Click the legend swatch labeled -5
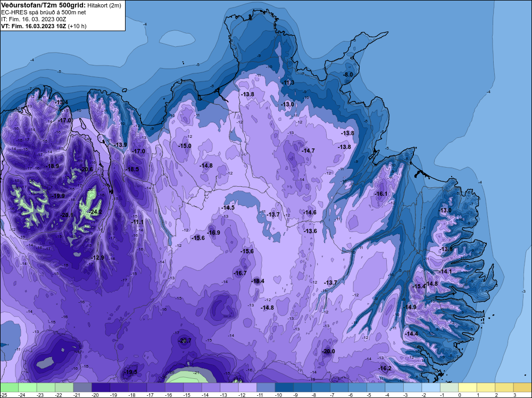 click(x=376, y=387)
